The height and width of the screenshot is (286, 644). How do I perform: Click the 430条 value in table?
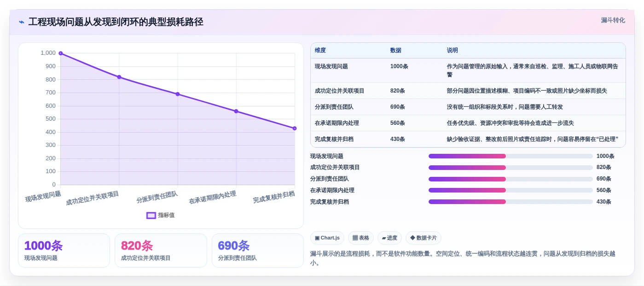tap(398, 139)
